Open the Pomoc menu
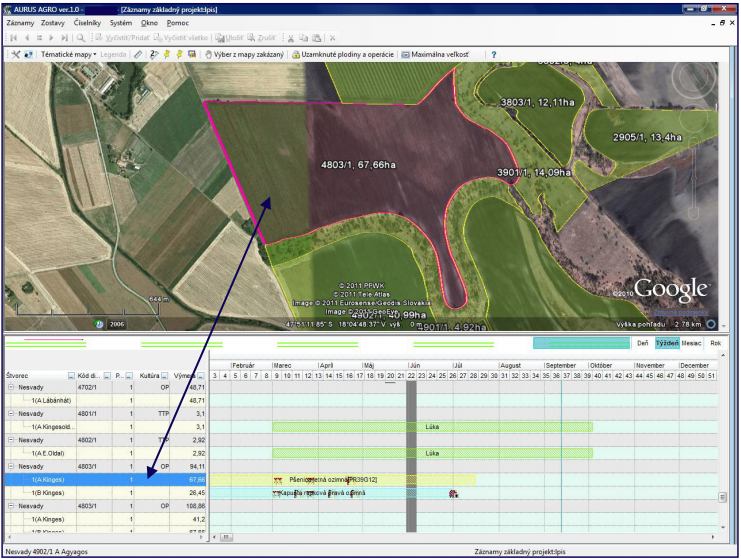The width and height of the screenshot is (741, 559). tap(178, 23)
